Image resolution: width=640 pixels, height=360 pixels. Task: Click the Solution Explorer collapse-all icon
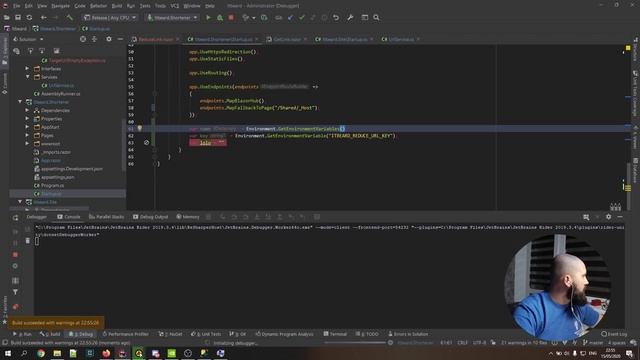pos(94,39)
